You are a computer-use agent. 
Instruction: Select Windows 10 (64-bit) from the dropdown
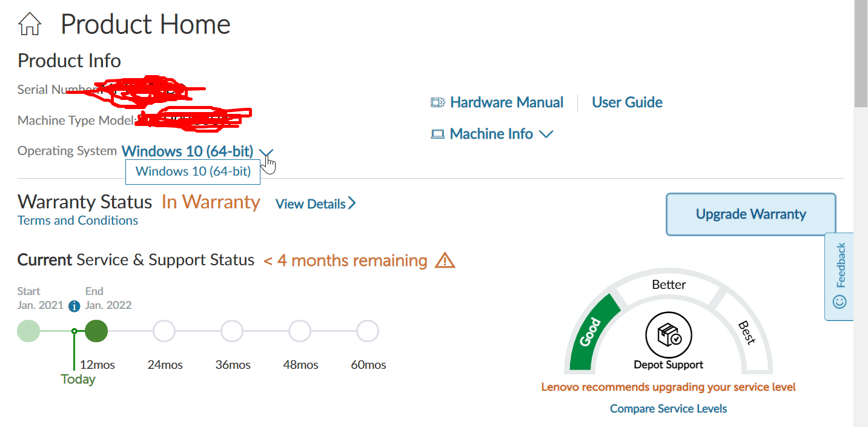point(193,171)
